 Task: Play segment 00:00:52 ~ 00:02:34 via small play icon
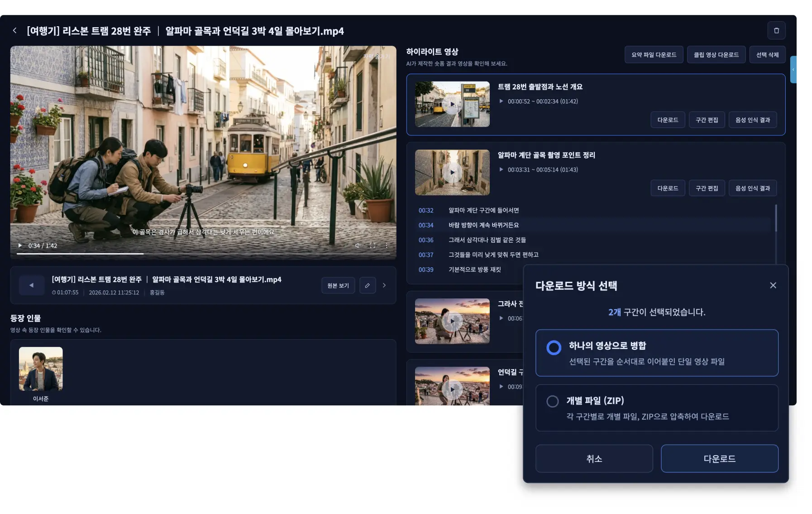[501, 101]
